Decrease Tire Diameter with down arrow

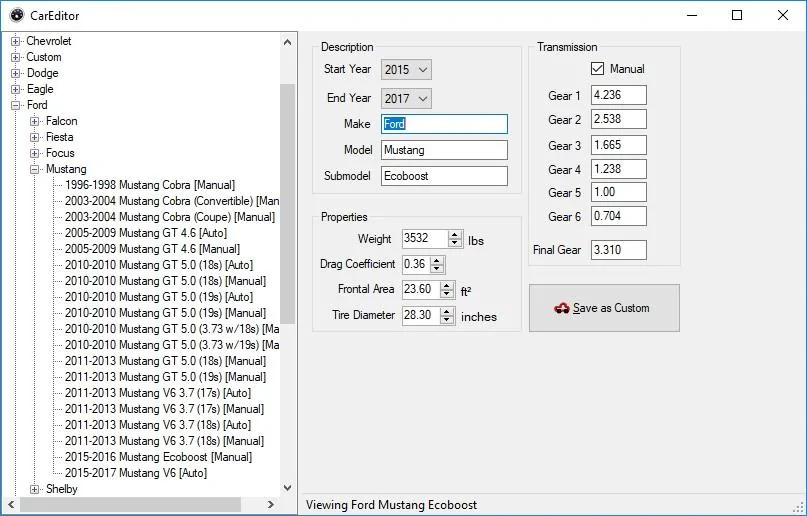click(447, 319)
